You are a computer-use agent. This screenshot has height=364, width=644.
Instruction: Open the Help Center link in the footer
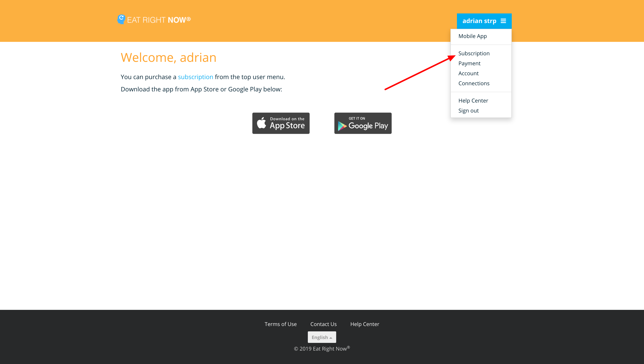click(x=365, y=324)
